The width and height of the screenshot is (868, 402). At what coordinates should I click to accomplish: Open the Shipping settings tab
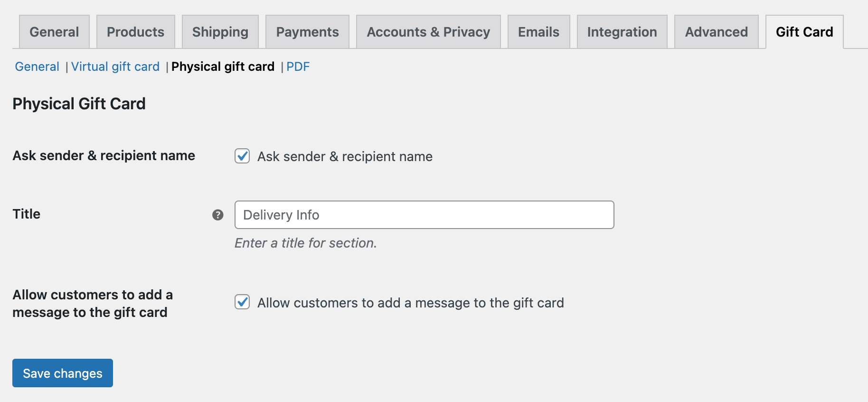click(220, 31)
